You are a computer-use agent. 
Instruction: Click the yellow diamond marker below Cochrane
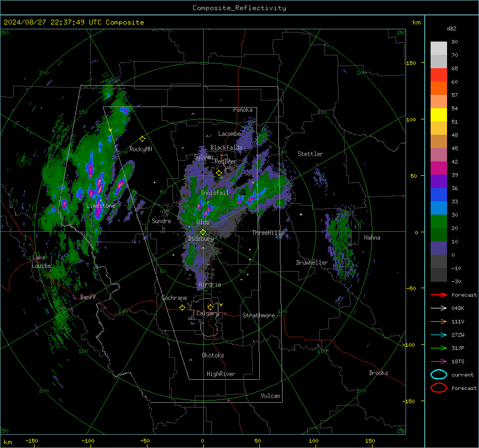[x=182, y=307]
